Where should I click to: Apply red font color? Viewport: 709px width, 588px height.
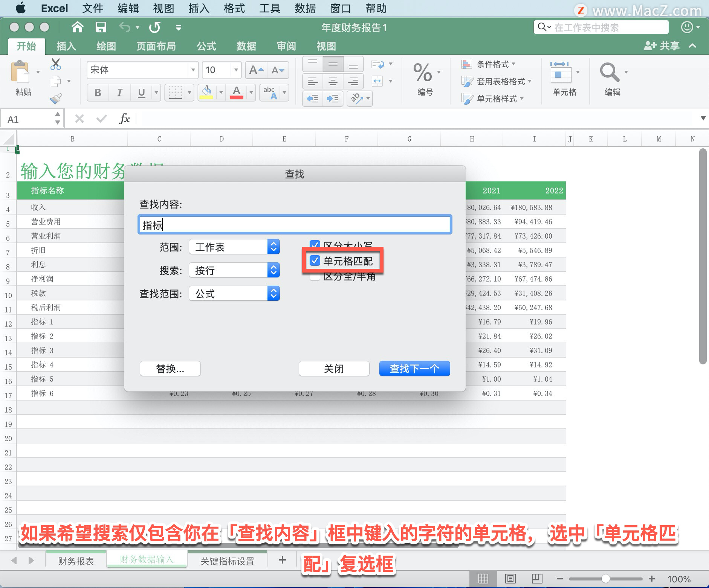236,93
